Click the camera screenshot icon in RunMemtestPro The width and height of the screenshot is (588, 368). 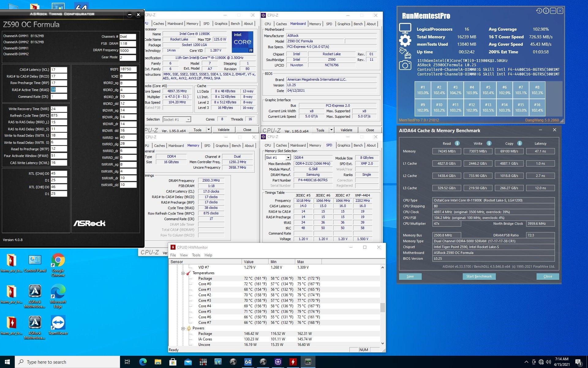click(x=405, y=65)
